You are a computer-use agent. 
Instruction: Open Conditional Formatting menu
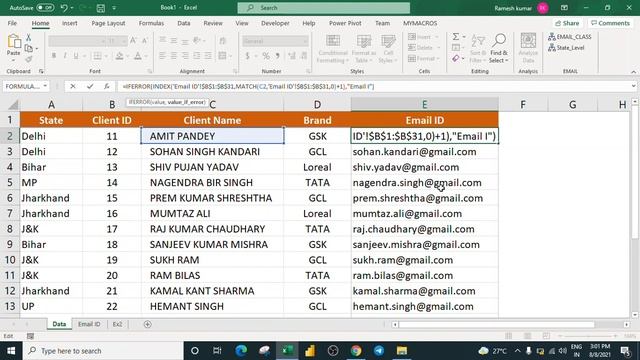(x=333, y=49)
